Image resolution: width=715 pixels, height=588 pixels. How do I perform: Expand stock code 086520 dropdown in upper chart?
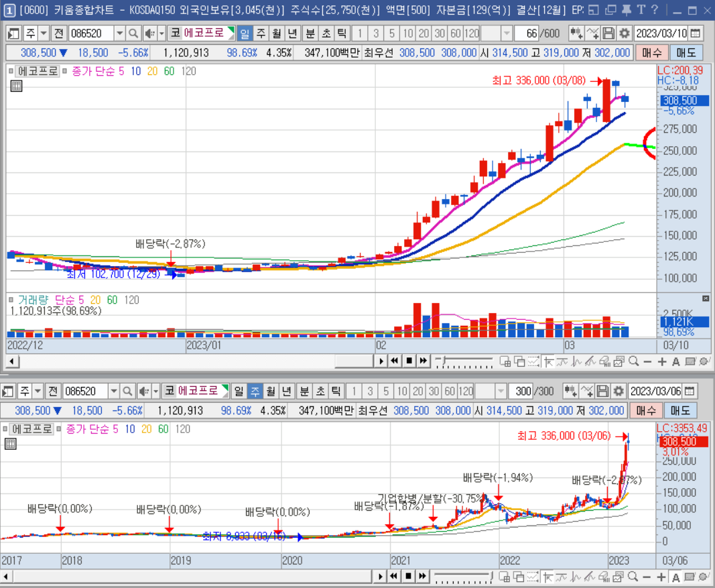pyautogui.click(x=119, y=34)
